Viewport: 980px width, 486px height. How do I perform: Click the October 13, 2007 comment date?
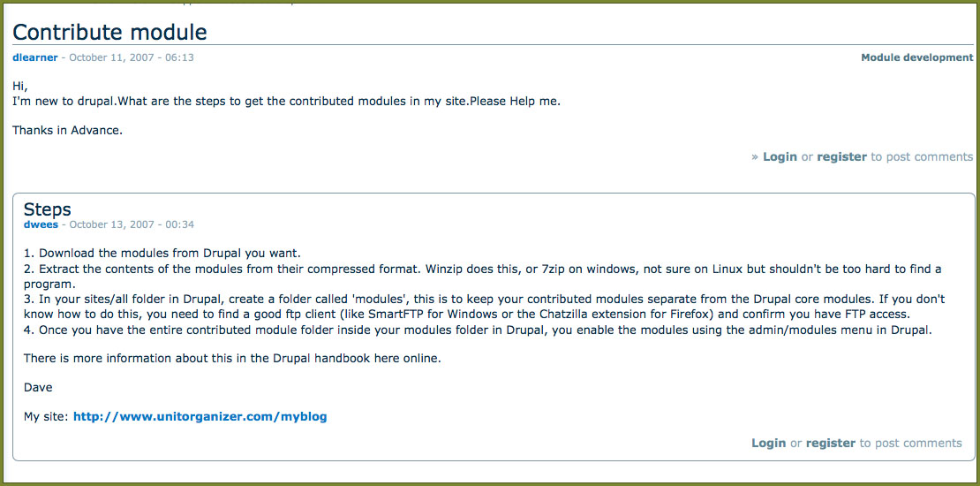click(132, 224)
